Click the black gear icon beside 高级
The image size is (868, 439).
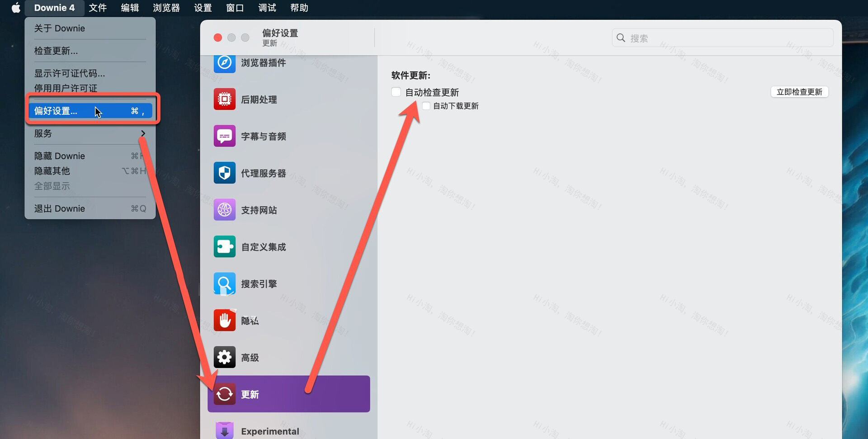click(x=224, y=357)
